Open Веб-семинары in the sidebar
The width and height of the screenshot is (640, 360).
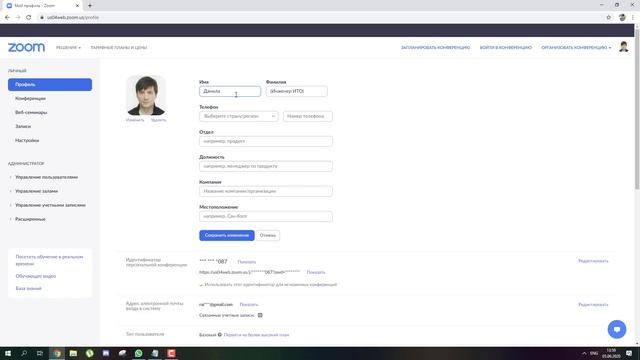click(x=31, y=112)
